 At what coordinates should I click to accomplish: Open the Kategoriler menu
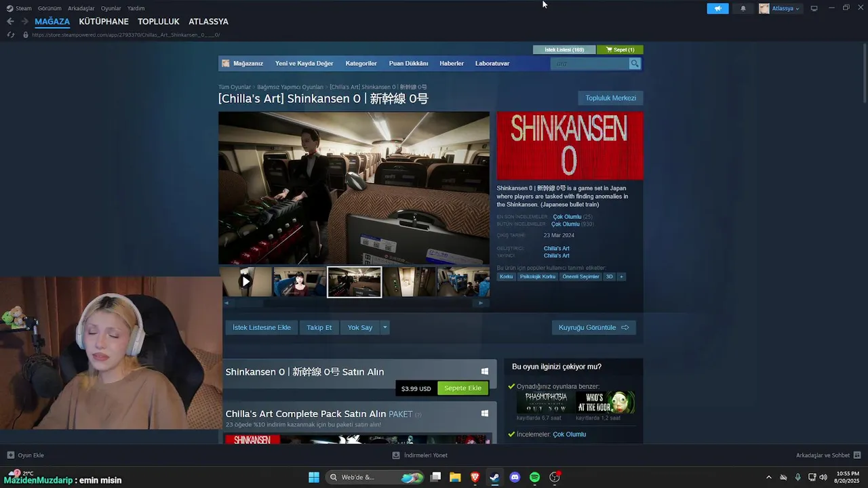pyautogui.click(x=361, y=63)
